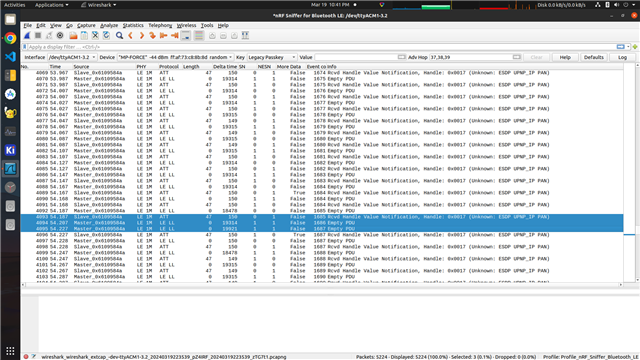
Task: Reload this capture file
Action: click(106, 36)
